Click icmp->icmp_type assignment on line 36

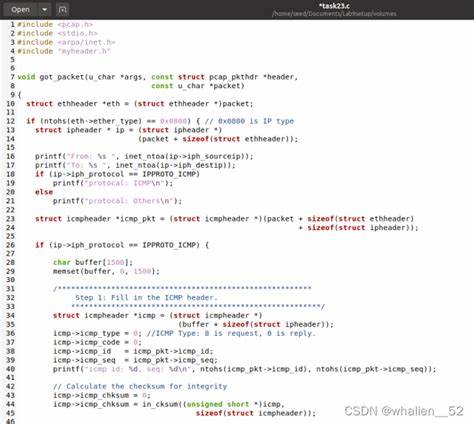pos(97,333)
